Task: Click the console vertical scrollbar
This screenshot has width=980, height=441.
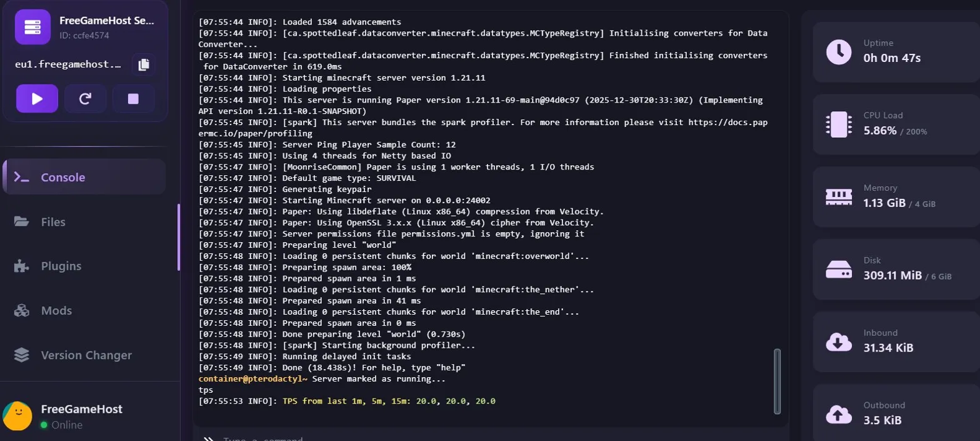Action: pyautogui.click(x=777, y=381)
